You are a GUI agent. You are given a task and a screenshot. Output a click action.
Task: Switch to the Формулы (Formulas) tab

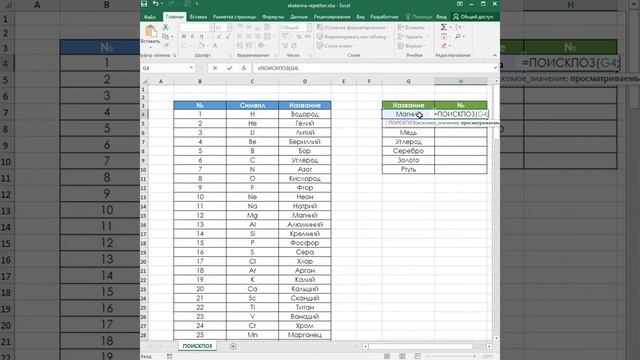click(x=273, y=17)
